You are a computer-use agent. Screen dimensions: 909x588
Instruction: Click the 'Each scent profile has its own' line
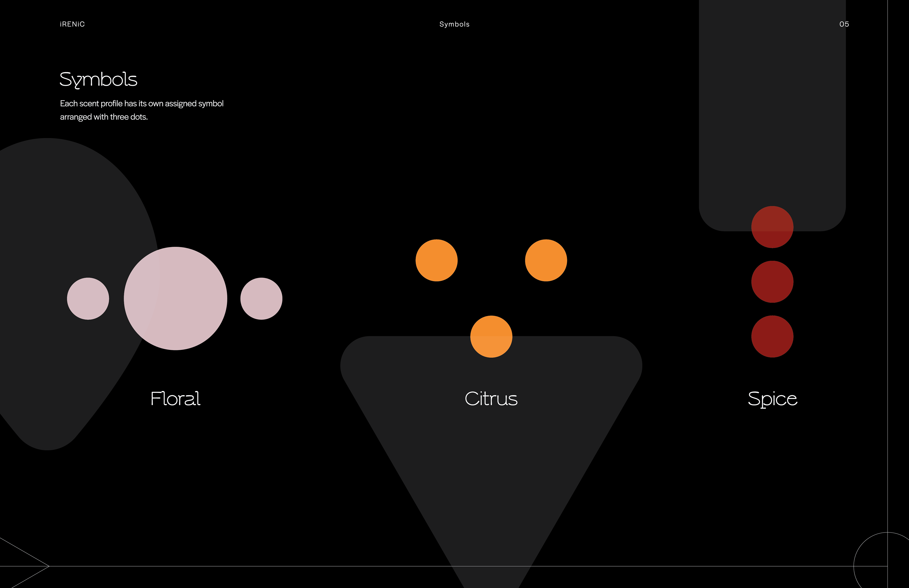142,103
